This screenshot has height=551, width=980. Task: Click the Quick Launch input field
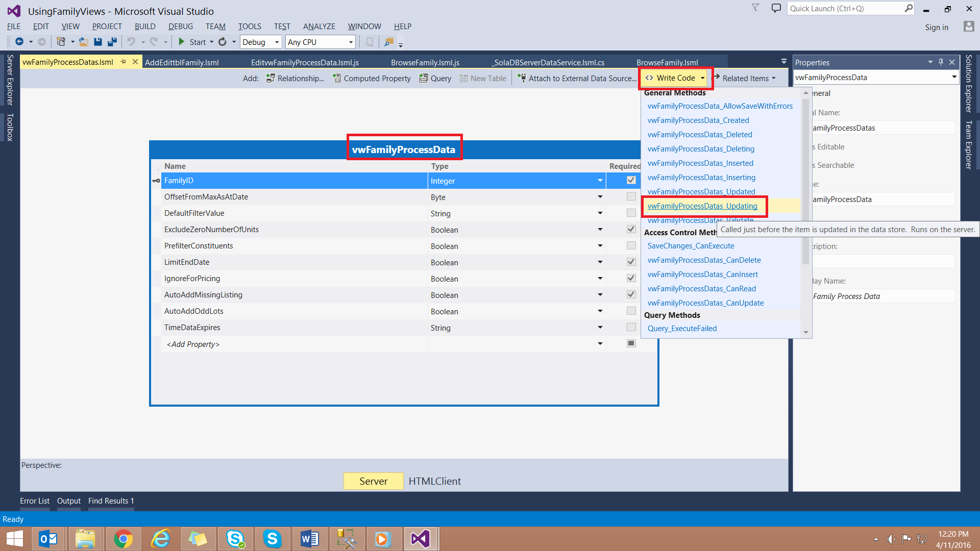pos(846,8)
